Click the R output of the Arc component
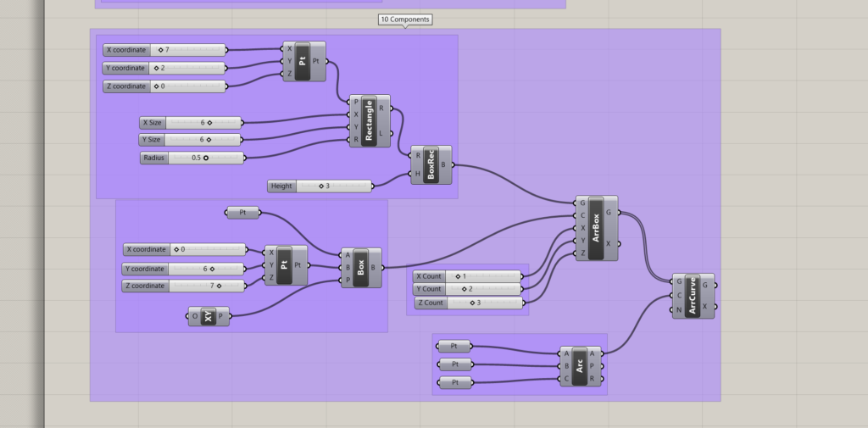 coord(592,380)
